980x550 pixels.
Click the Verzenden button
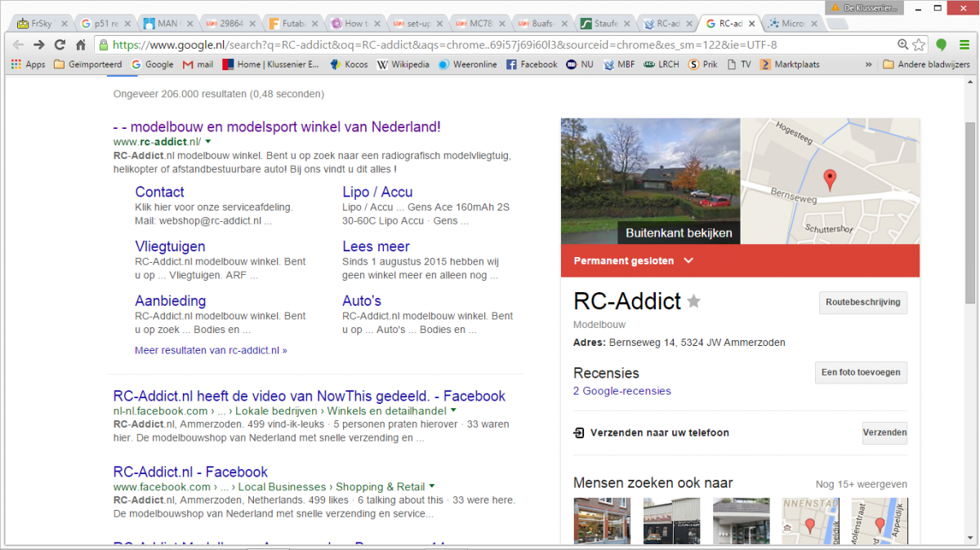point(884,432)
